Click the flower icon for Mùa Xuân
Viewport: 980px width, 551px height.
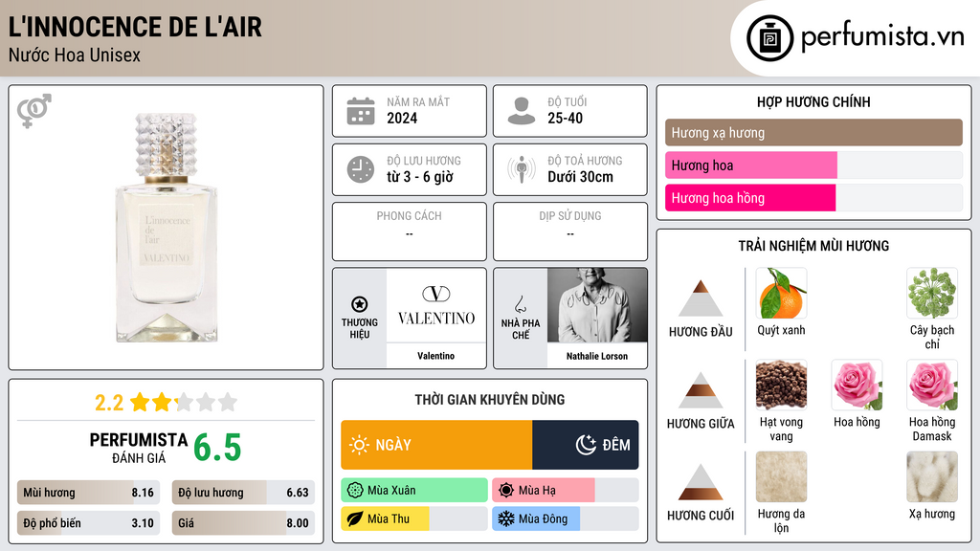(355, 491)
